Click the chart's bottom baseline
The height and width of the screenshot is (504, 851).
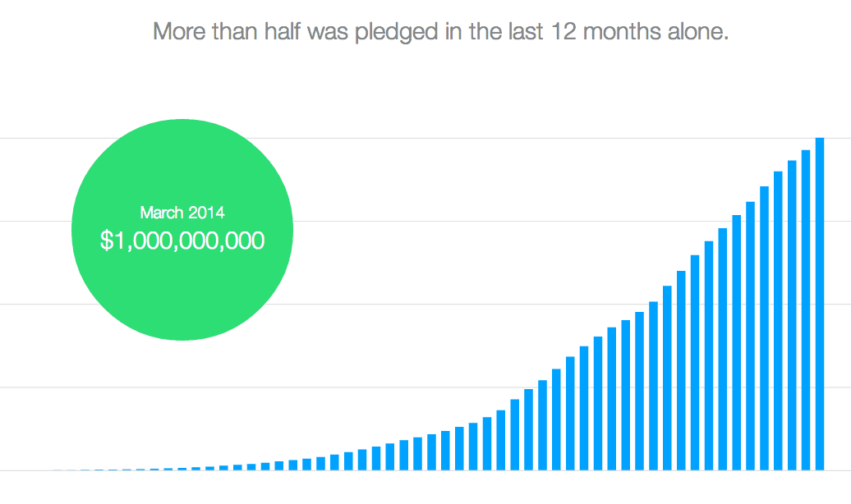coord(425,470)
